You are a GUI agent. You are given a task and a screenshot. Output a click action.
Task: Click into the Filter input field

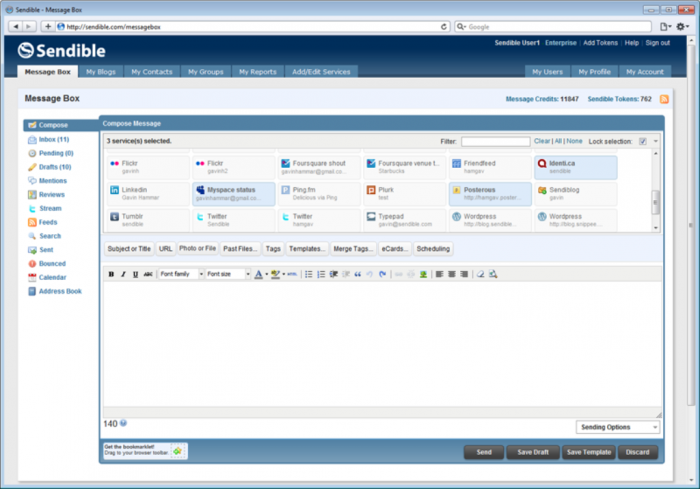[x=496, y=142]
